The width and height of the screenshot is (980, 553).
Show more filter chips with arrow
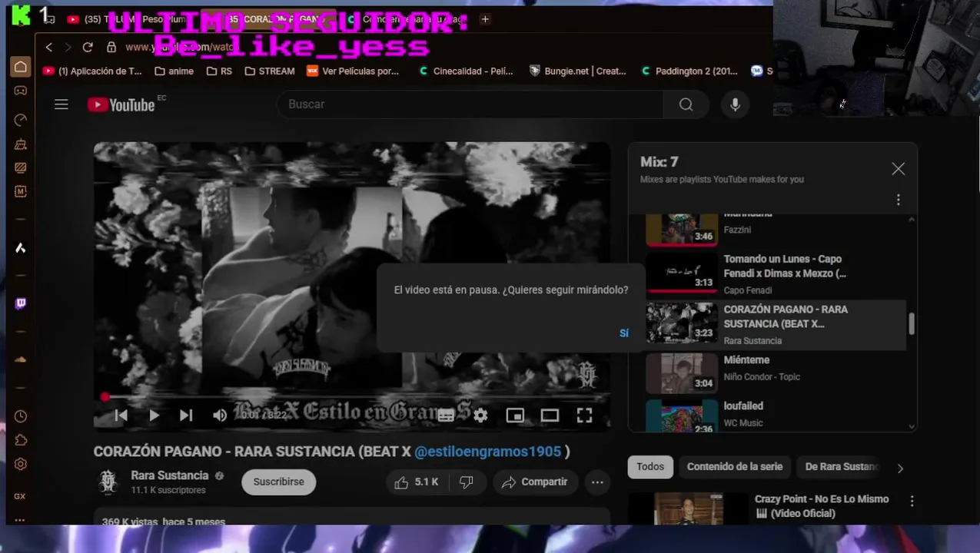pos(900,468)
